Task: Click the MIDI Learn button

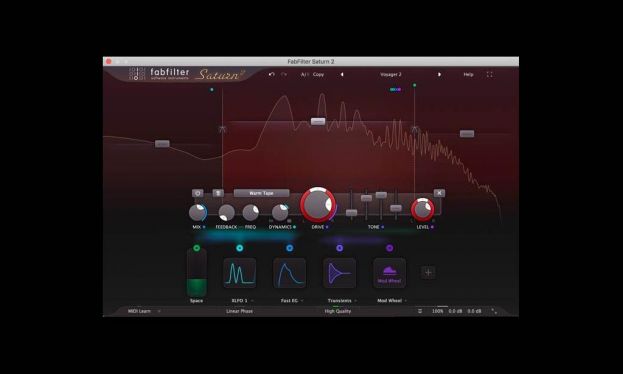Action: [x=139, y=311]
